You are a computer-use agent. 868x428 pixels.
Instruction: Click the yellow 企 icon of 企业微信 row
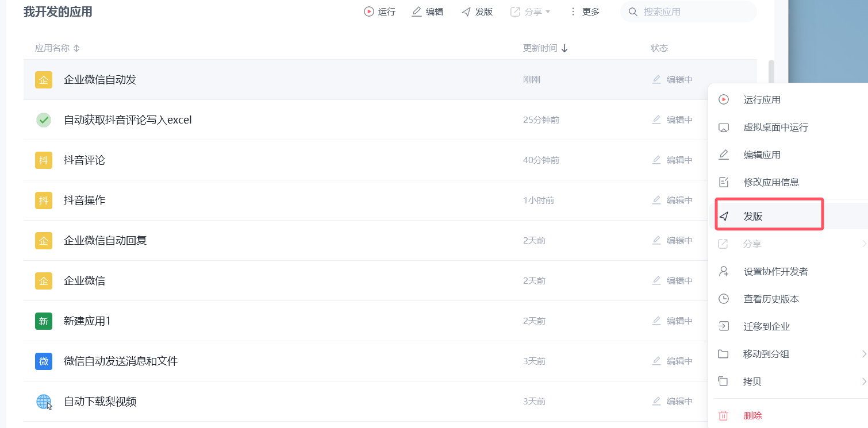44,281
